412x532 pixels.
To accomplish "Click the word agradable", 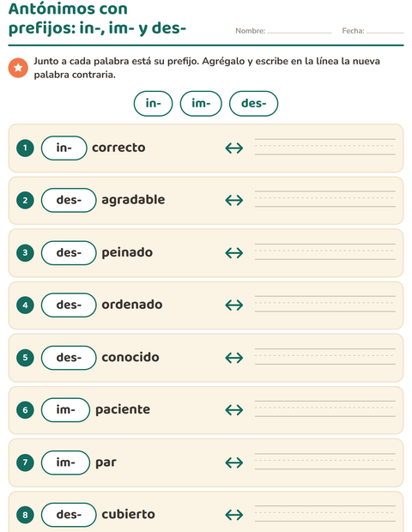I will point(133,200).
